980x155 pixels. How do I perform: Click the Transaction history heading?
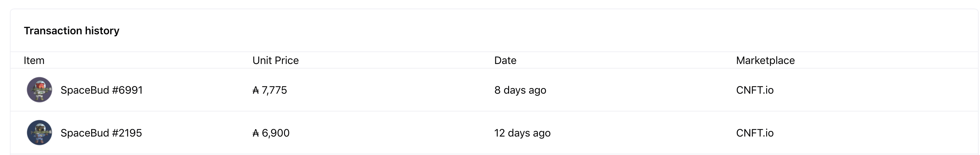(71, 30)
